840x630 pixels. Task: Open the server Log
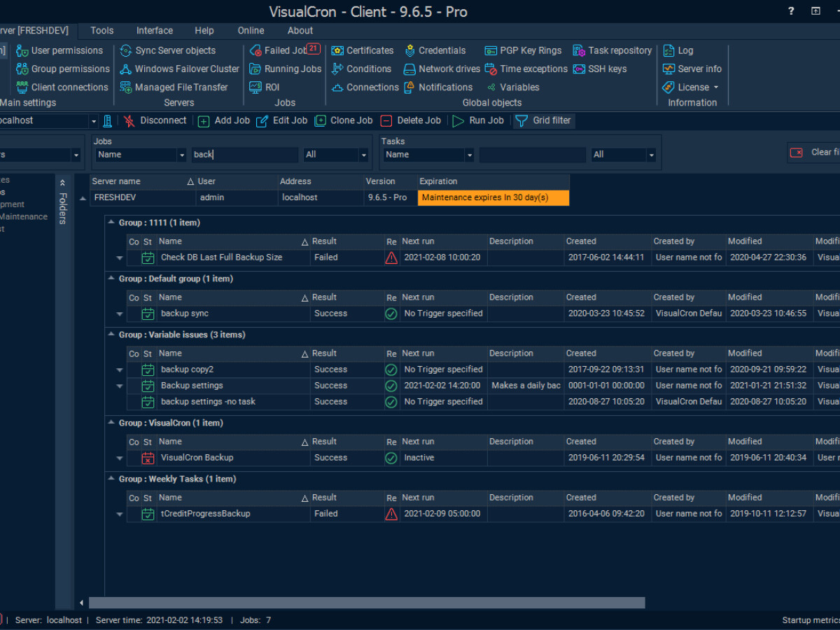coord(678,50)
